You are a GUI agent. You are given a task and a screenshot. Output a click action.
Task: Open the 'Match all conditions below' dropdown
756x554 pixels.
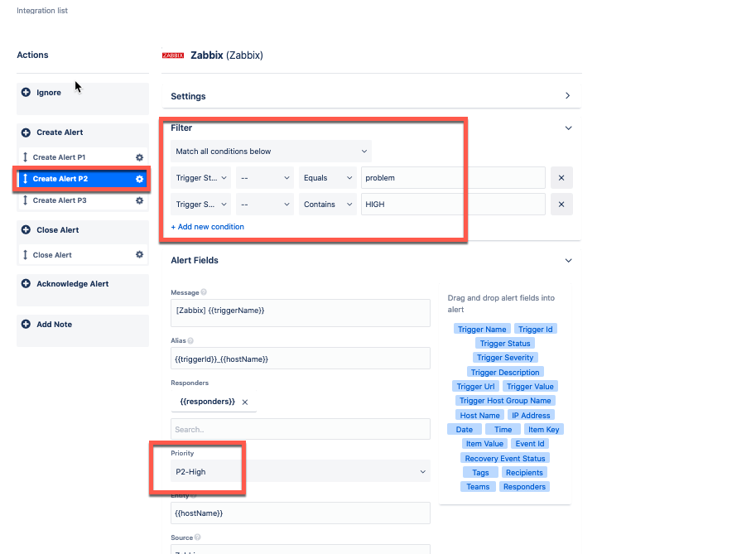click(x=271, y=152)
